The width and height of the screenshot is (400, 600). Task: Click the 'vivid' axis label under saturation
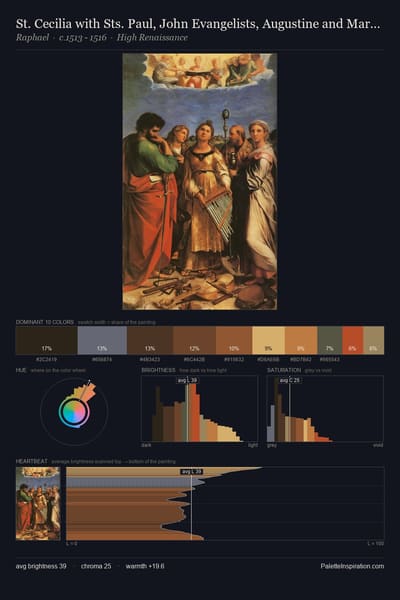(378, 445)
